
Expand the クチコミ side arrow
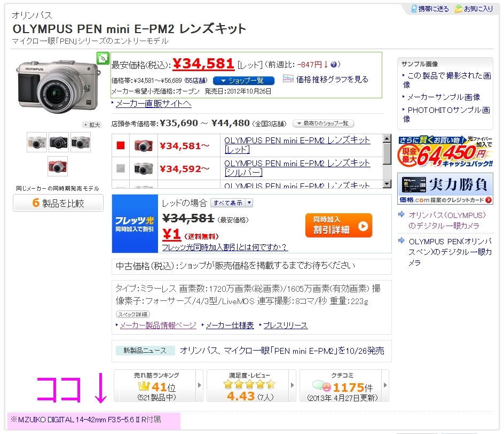385,385
